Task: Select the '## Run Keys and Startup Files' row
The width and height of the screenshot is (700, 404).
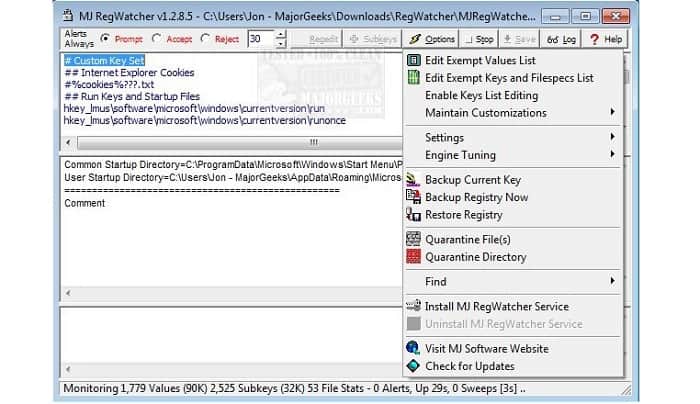Action: pos(132,96)
